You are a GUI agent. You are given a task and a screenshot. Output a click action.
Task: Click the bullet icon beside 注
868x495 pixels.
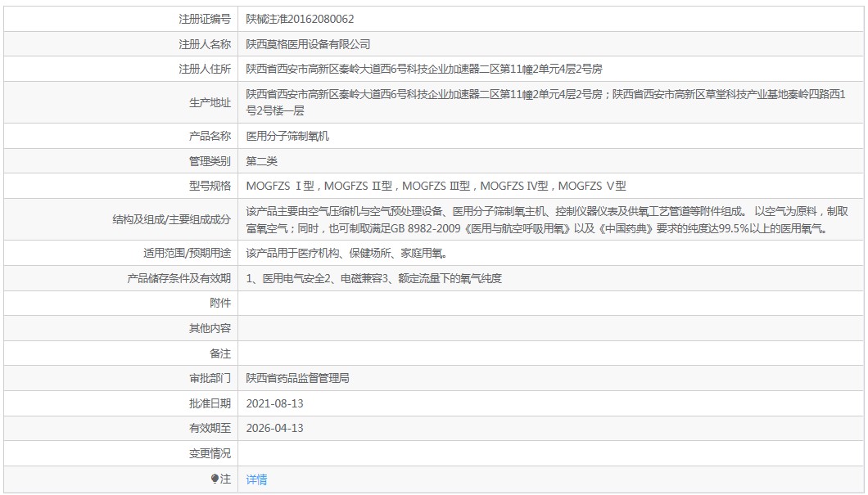point(215,479)
